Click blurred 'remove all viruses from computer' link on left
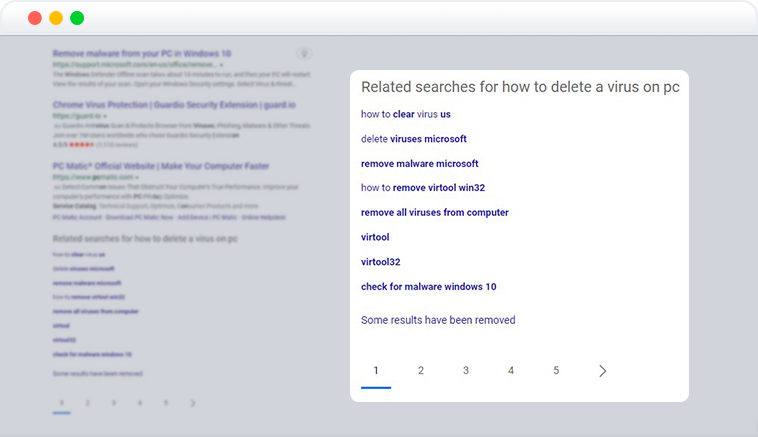 pos(95,311)
